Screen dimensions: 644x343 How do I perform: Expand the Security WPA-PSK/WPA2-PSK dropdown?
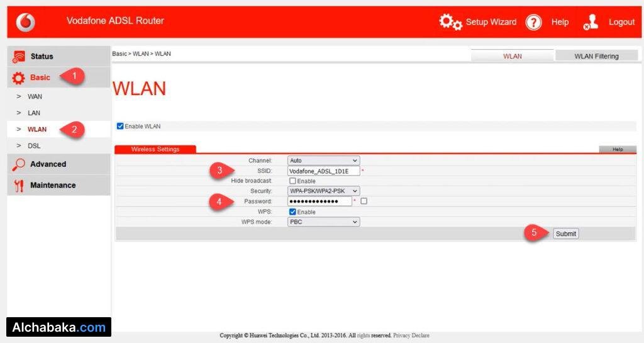[x=323, y=191]
